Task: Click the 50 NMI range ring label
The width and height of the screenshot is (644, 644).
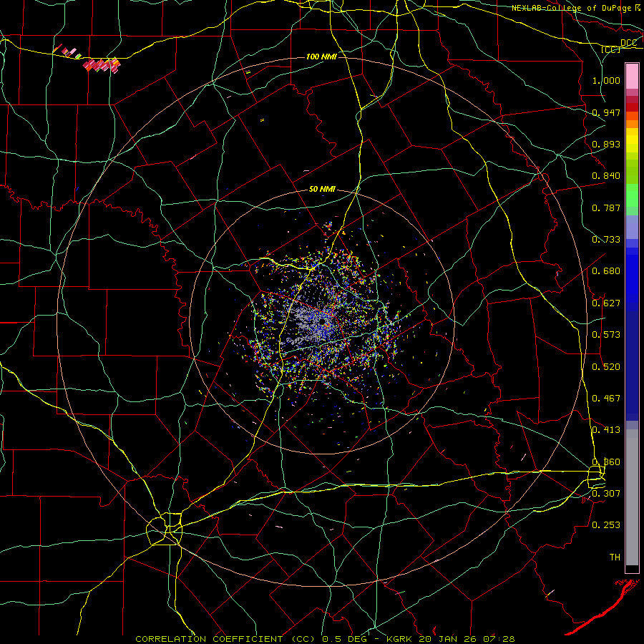Action: 322,189
